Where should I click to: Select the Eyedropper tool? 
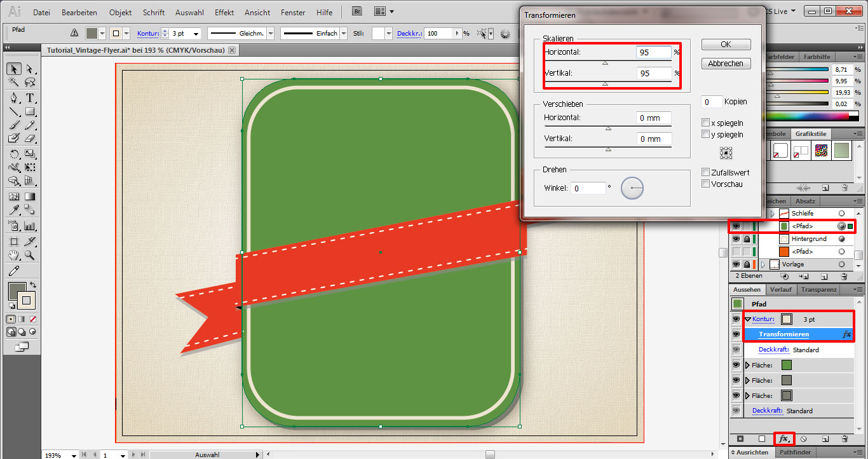point(13,210)
